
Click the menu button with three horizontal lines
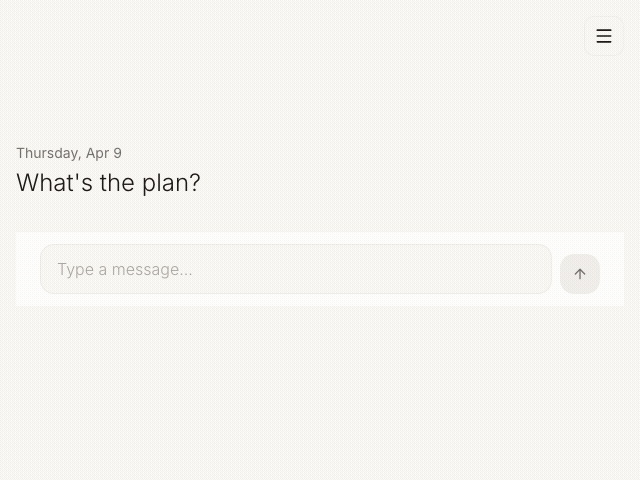point(604,36)
